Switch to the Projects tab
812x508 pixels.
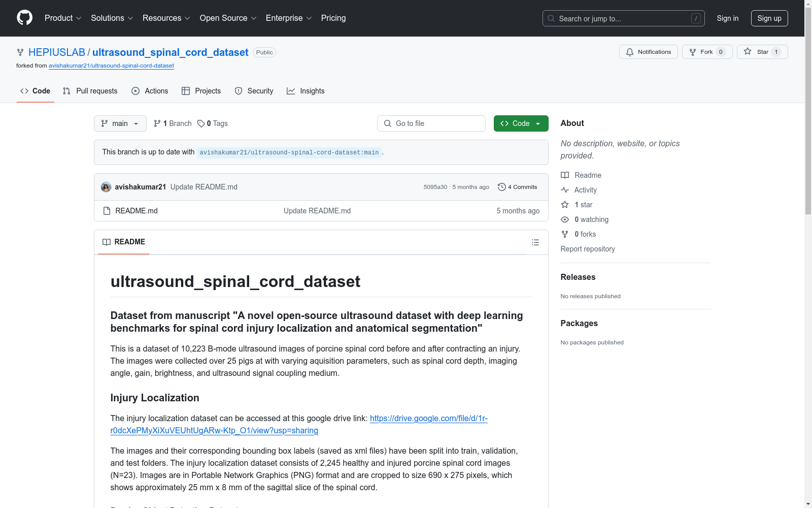pyautogui.click(x=201, y=91)
